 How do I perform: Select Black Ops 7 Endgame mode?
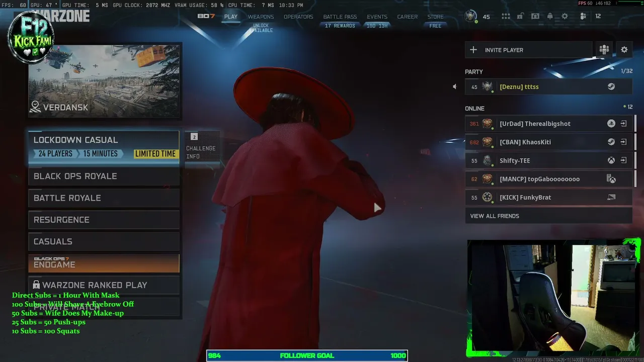104,263
